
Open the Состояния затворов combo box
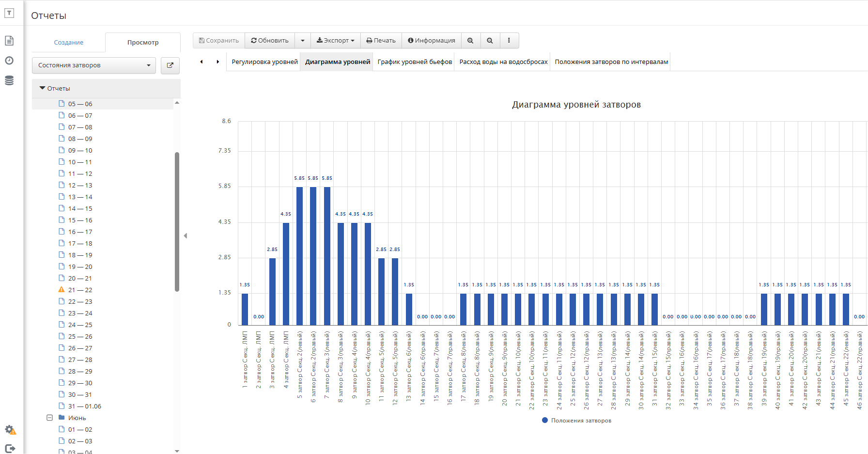click(x=94, y=65)
